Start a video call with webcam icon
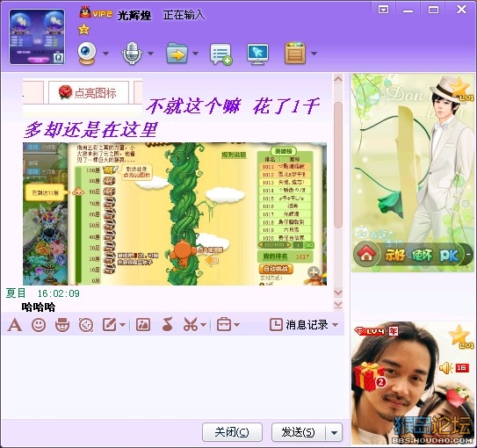Screen dimensions: 477x448 click(87, 54)
